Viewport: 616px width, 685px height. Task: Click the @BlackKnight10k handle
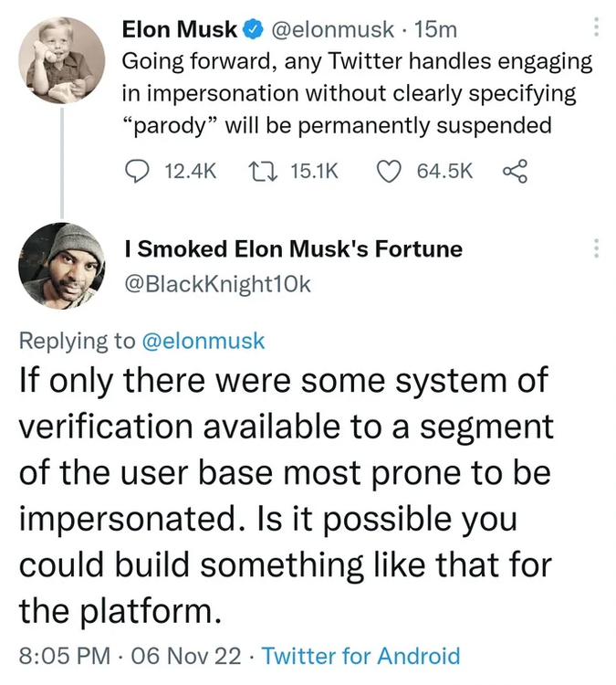[216, 284]
